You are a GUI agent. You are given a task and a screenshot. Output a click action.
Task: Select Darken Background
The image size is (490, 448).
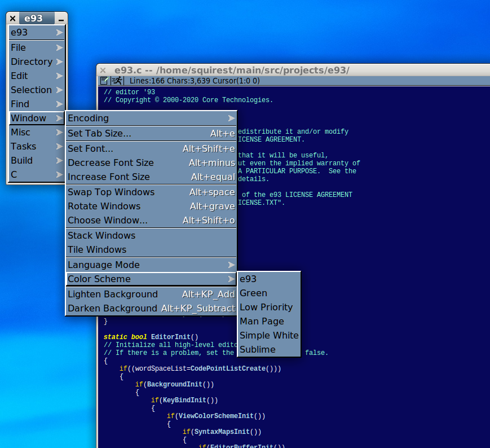pyautogui.click(x=151, y=308)
